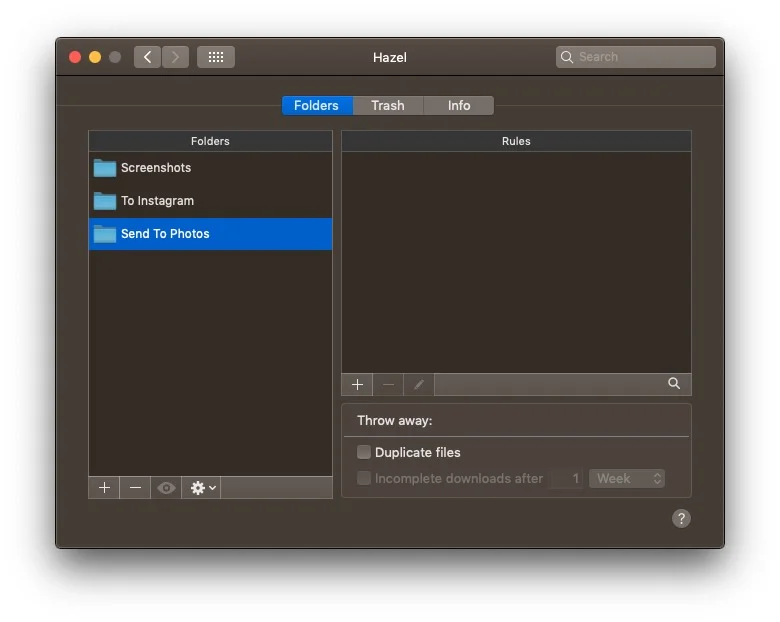Image resolution: width=780 pixels, height=622 pixels.
Task: Click the Rules column header
Action: (516, 141)
